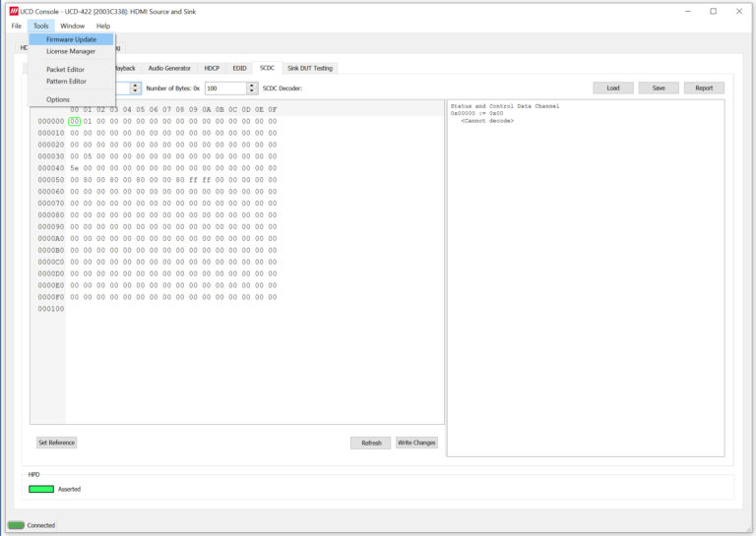The width and height of the screenshot is (756, 536).
Task: Open the Packet Editor menu entry
Action: pyautogui.click(x=65, y=70)
